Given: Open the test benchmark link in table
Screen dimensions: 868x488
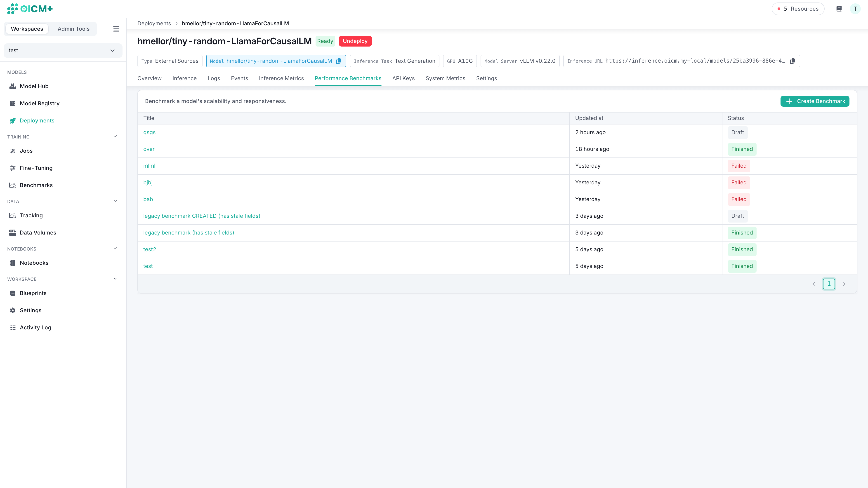Looking at the screenshot, I should click(148, 266).
